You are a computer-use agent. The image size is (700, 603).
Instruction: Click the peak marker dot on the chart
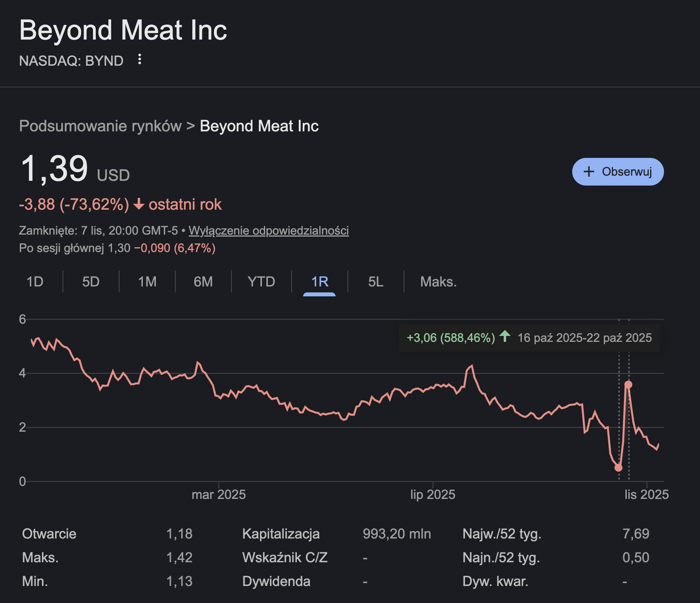tap(628, 385)
